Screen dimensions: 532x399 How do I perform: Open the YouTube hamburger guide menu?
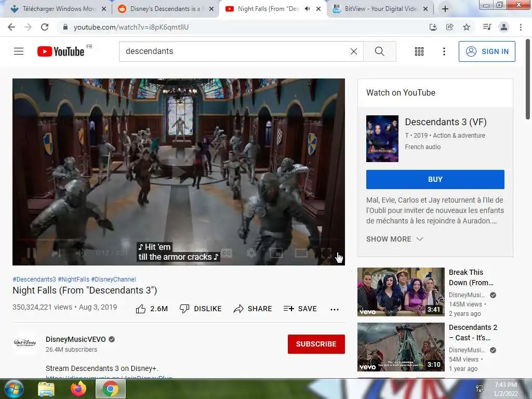click(x=19, y=51)
